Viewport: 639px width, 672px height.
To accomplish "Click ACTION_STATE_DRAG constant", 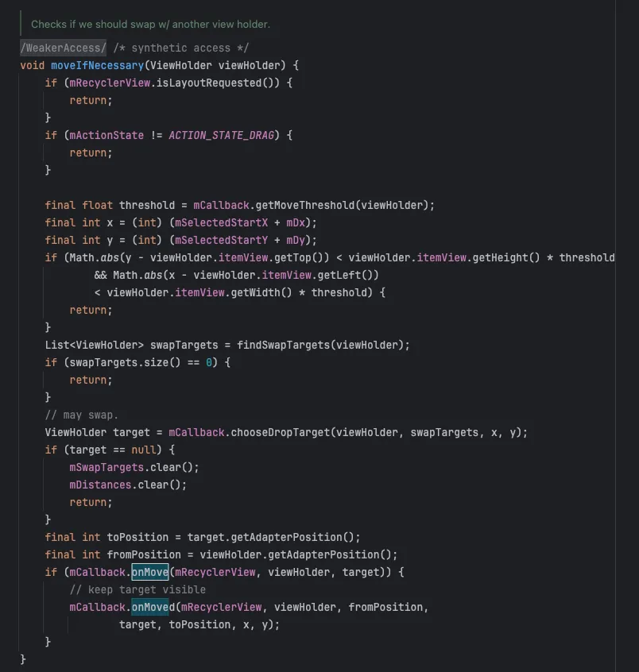I will (x=221, y=135).
